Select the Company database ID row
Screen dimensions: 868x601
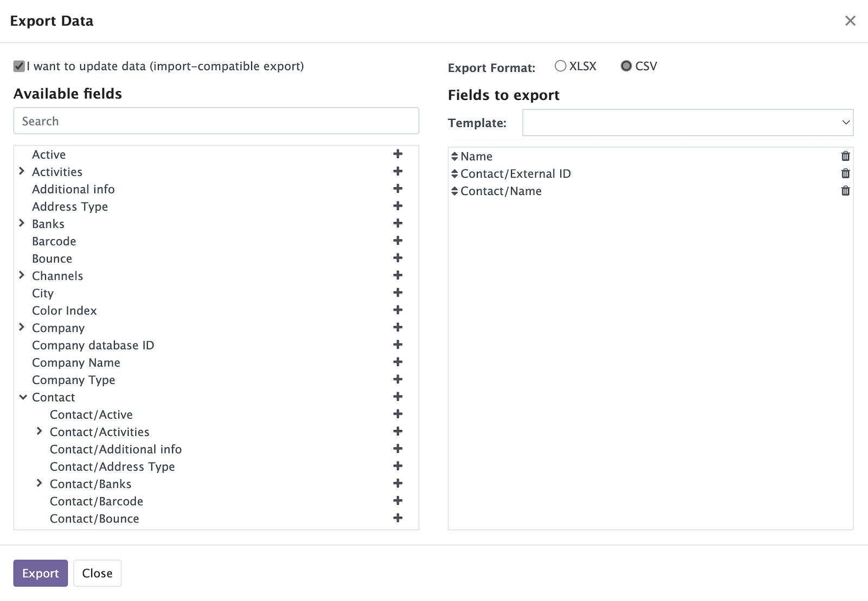pyautogui.click(x=216, y=345)
